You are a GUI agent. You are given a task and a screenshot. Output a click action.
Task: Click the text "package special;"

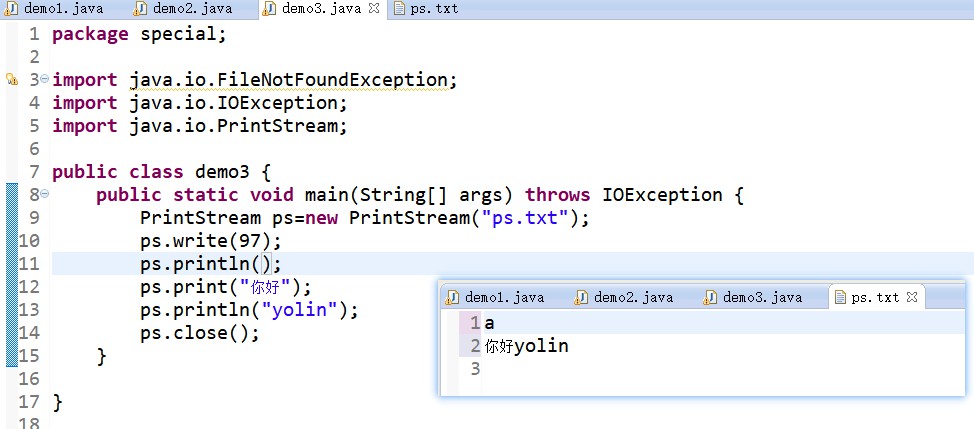pos(140,34)
